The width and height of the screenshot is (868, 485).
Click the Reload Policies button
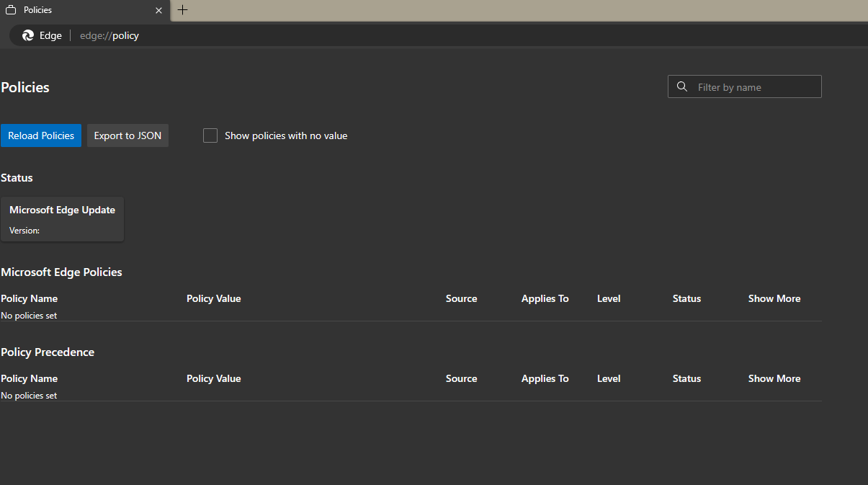click(41, 135)
